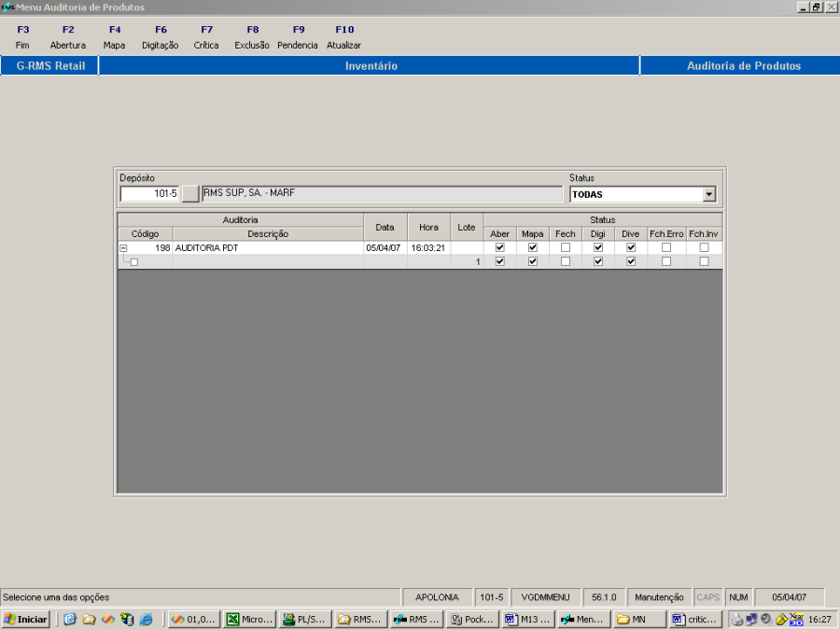Toggle Aber checkbox for audit 198
The height and width of the screenshot is (630, 840).
click(x=500, y=247)
